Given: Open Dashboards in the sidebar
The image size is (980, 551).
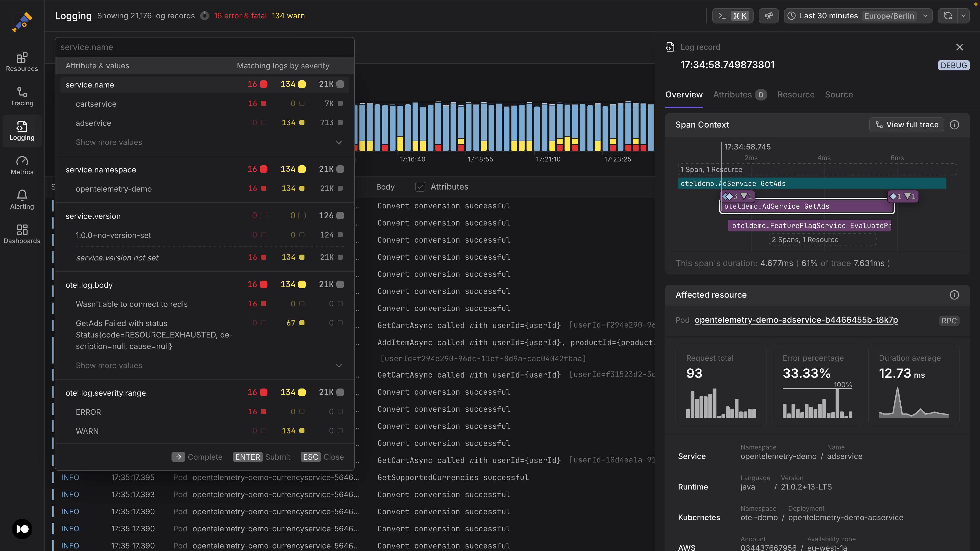Looking at the screenshot, I should pyautogui.click(x=22, y=234).
